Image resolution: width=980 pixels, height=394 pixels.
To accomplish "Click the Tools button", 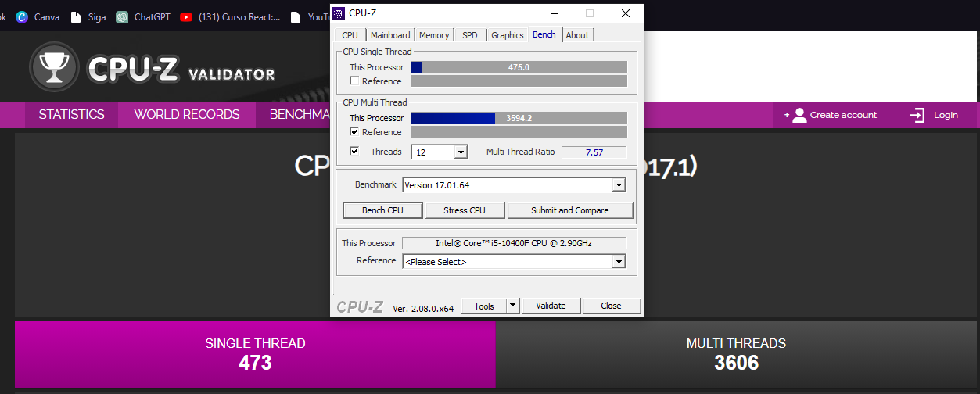I will point(484,306).
